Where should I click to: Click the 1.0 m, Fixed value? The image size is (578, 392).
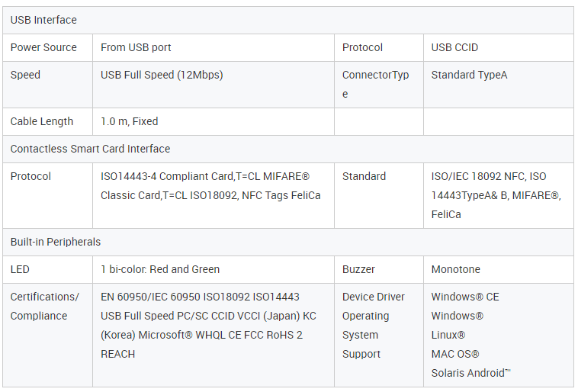point(130,121)
